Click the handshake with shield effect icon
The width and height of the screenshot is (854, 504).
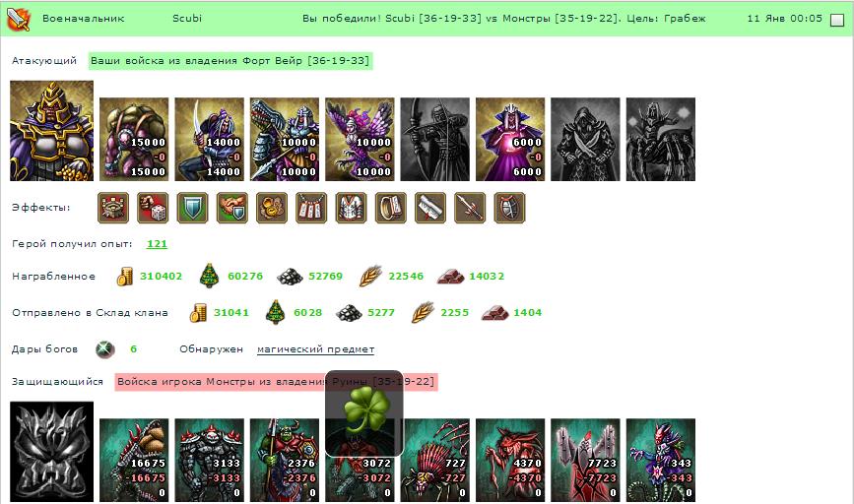click(x=232, y=208)
